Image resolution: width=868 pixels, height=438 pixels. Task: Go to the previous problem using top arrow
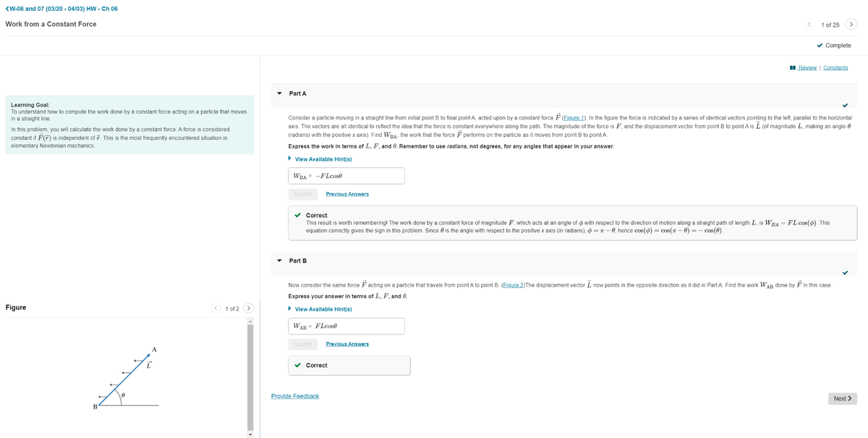click(809, 25)
